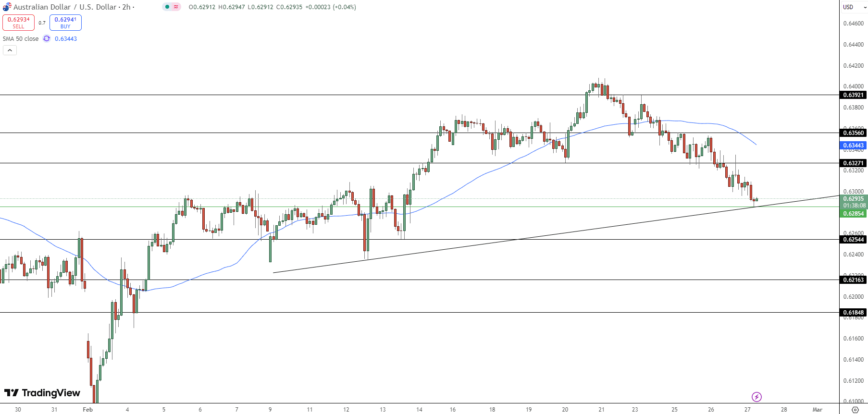The width and height of the screenshot is (868, 414).
Task: Click the low price L0.62912 value
Action: [260, 7]
